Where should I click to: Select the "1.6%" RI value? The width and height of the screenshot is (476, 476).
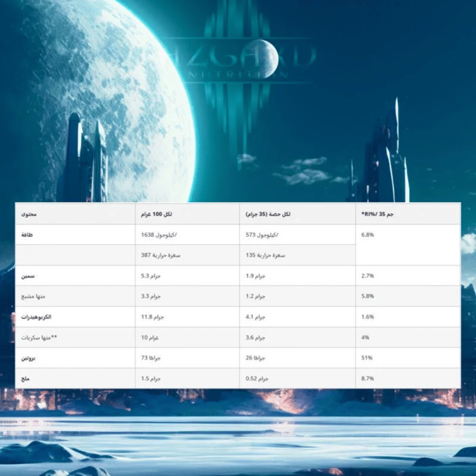tap(368, 317)
